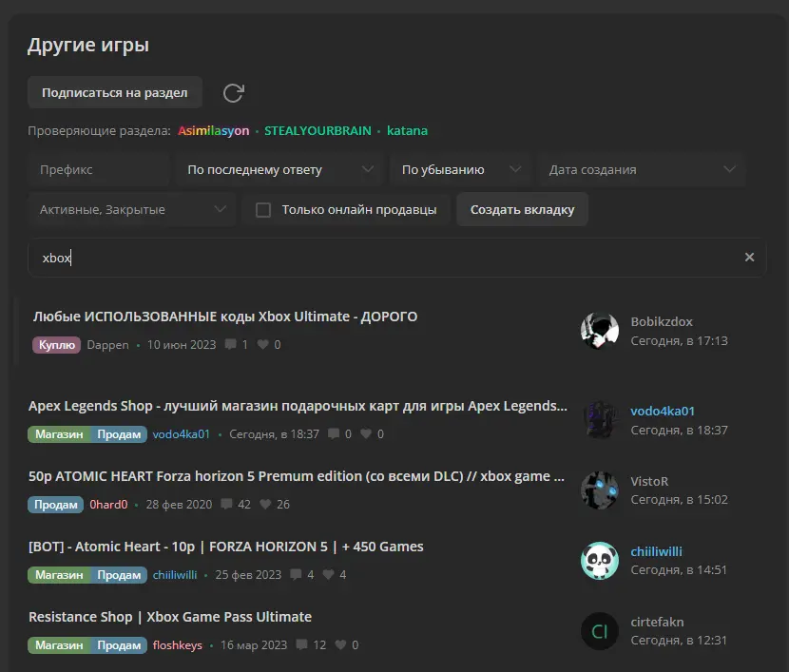The image size is (789, 672).
Task: Open Asimilasyon moderator profile
Action: point(213,131)
